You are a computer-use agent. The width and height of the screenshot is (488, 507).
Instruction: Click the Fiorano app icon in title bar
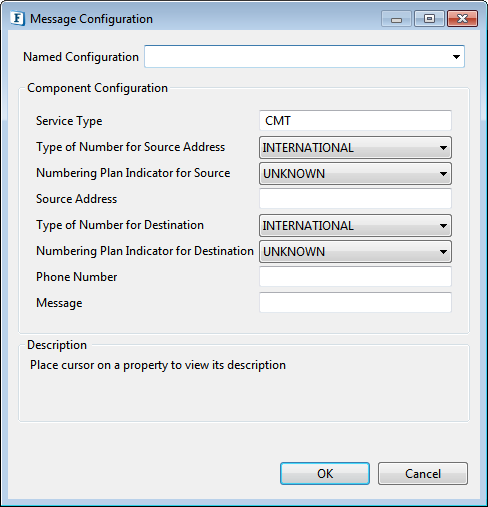(17, 18)
